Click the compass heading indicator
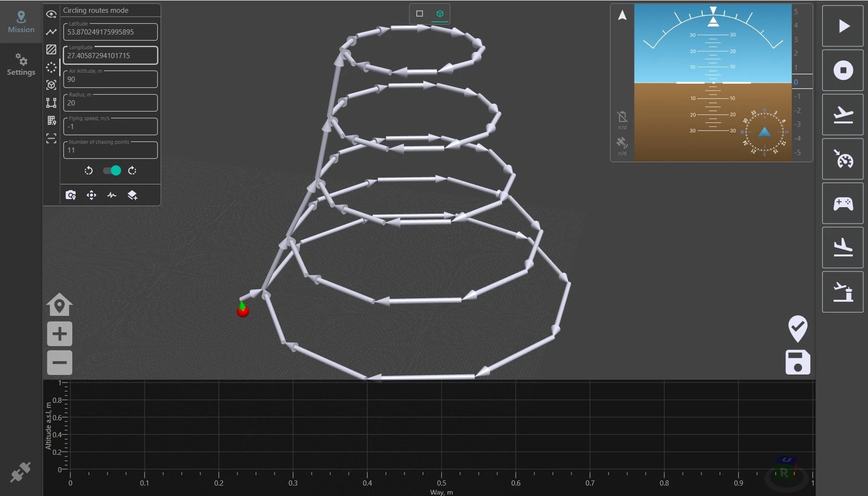868x496 pixels. pyautogui.click(x=764, y=132)
